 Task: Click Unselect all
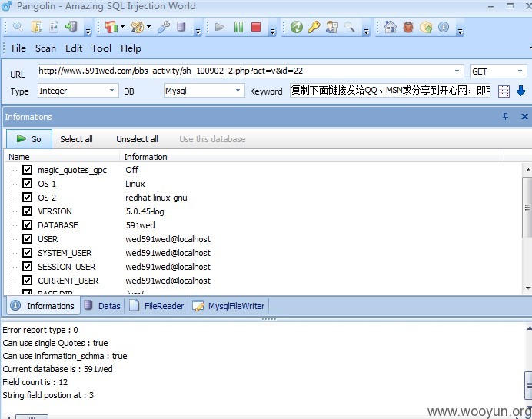137,139
